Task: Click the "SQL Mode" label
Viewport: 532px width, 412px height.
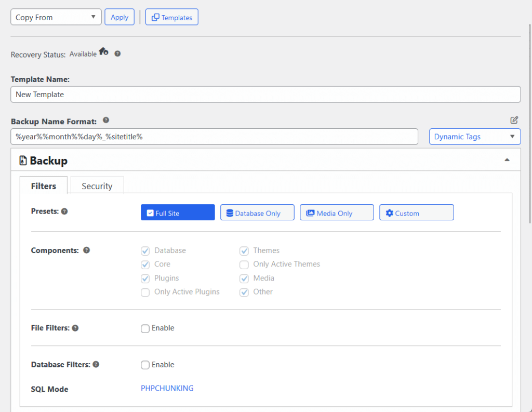Action: coord(49,389)
